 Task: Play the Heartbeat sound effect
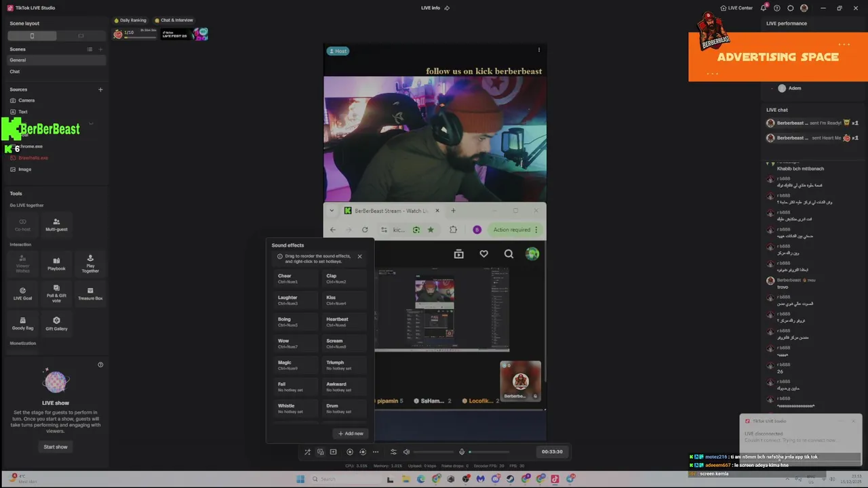(x=343, y=322)
